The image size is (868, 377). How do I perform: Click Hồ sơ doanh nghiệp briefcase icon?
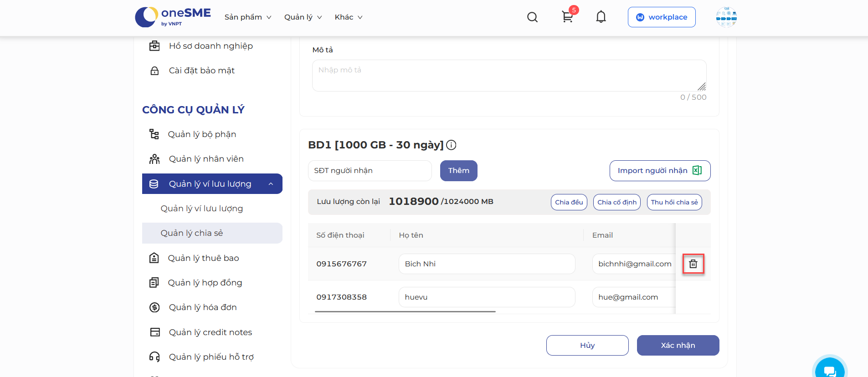pyautogui.click(x=154, y=46)
